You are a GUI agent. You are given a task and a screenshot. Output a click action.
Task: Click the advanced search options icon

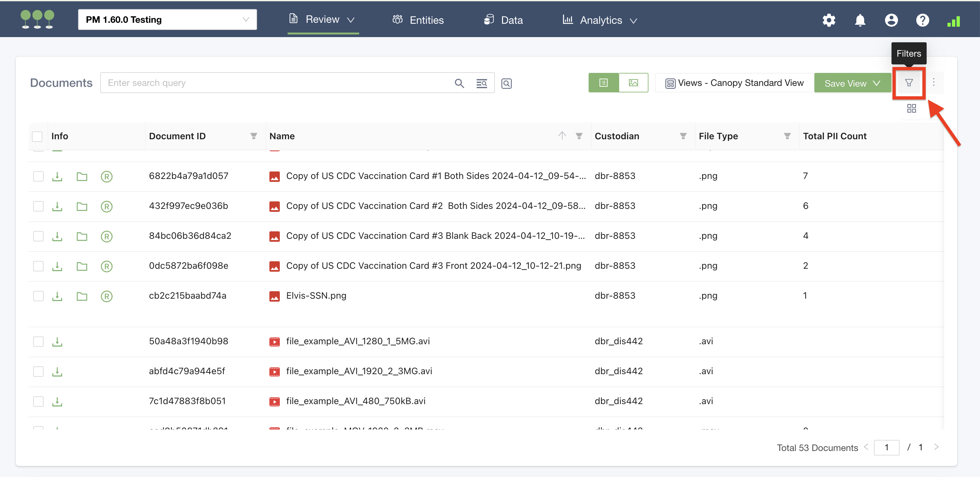[482, 83]
